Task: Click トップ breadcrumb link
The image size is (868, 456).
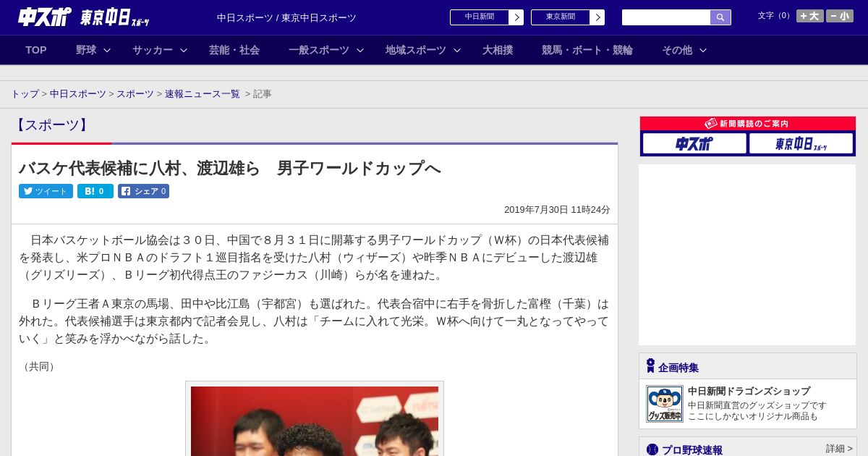Action: click(x=25, y=94)
